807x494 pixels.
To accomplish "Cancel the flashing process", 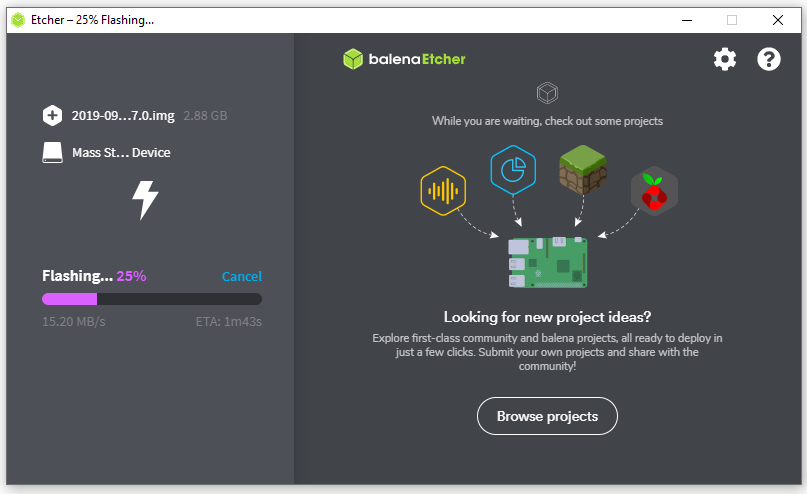I will [x=242, y=276].
